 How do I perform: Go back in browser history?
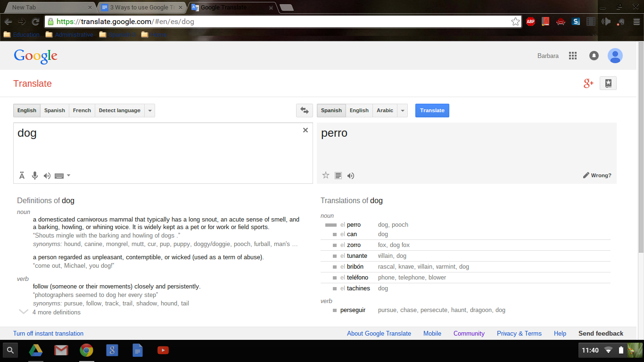tap(8, 22)
